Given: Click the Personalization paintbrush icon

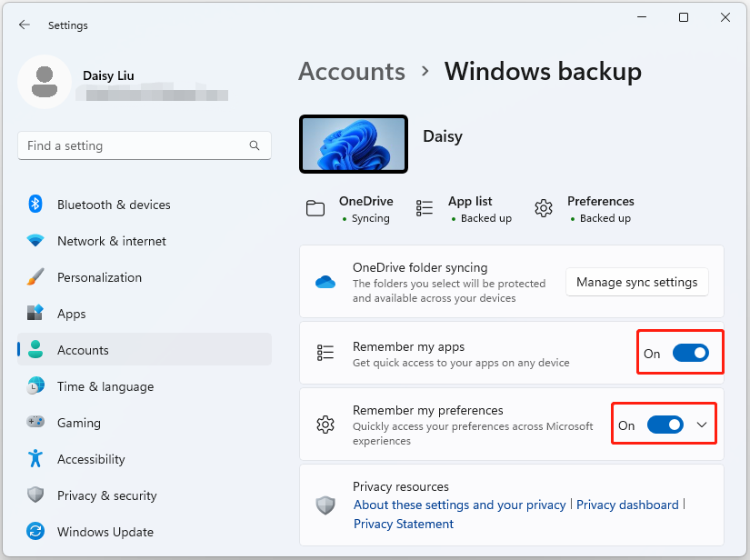Looking at the screenshot, I should 35,277.
